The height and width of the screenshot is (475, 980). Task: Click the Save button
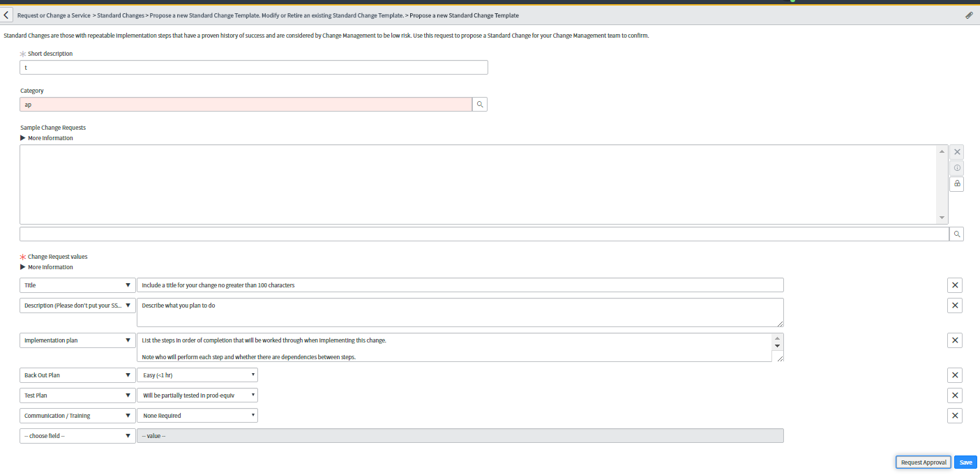[965, 462]
